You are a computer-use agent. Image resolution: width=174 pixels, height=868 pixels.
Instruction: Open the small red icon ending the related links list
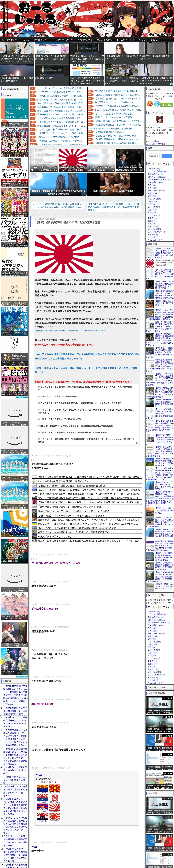(137, 443)
